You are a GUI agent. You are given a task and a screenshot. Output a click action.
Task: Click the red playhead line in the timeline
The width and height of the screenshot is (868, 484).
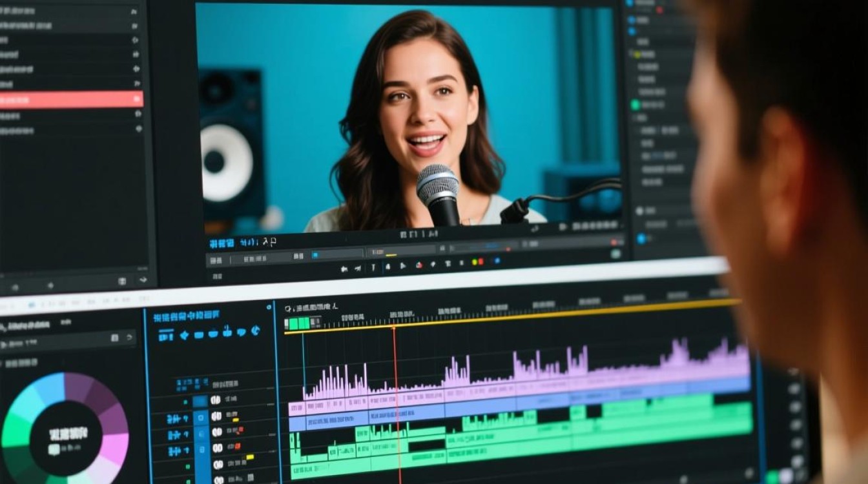(x=397, y=405)
